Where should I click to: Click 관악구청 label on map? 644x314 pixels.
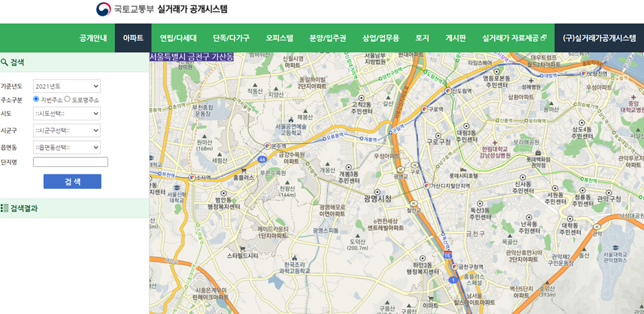(608, 198)
